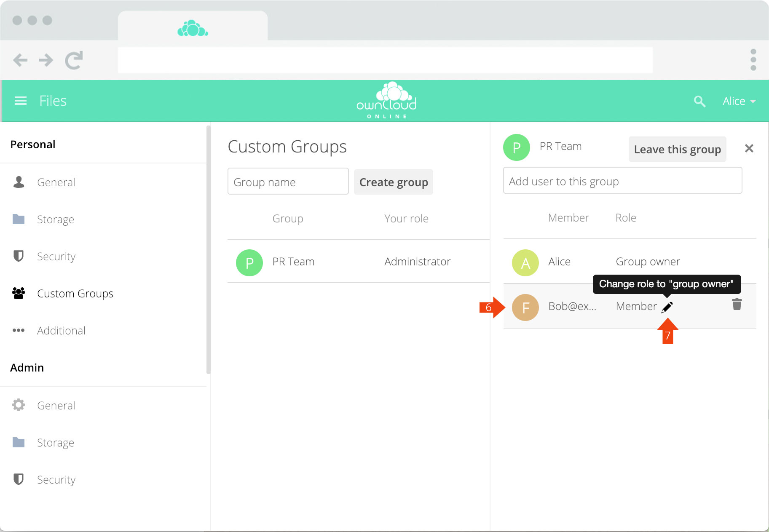
Task: Click the browser reload icon
Action: coord(74,60)
